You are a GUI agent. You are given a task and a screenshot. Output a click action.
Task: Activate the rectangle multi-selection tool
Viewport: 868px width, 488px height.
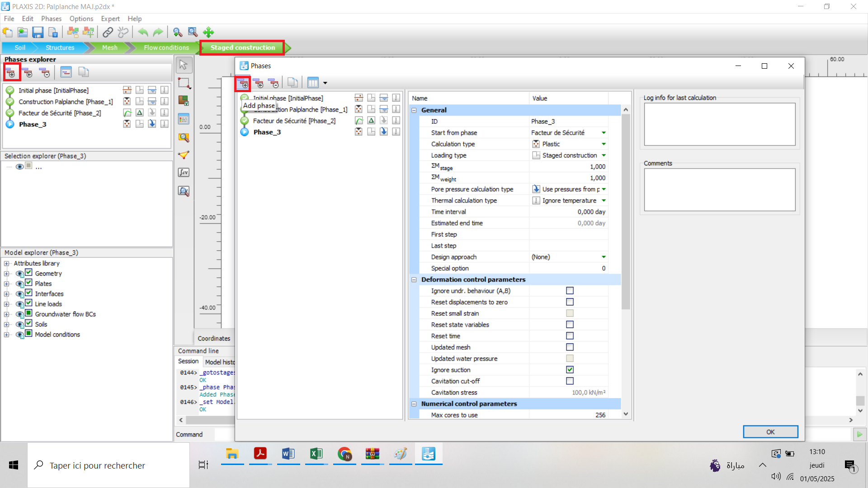184,83
